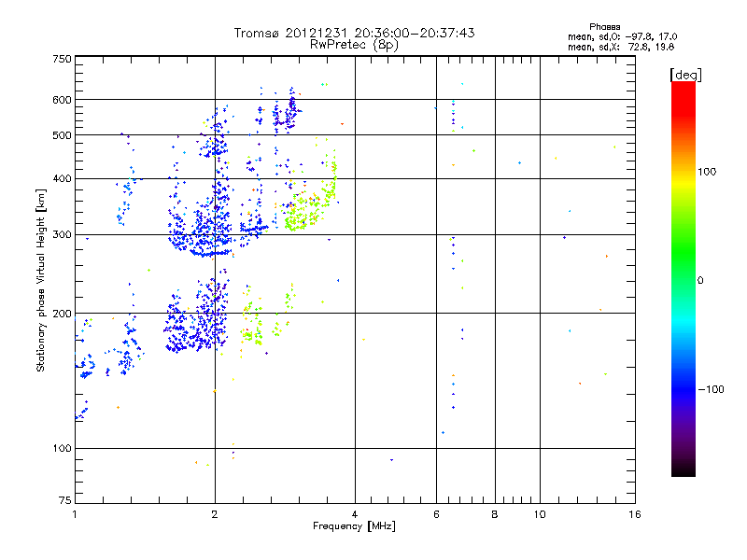Click the plot title 'Tromsø 20121231 20:36:00-20:37:43'

[x=354, y=33]
